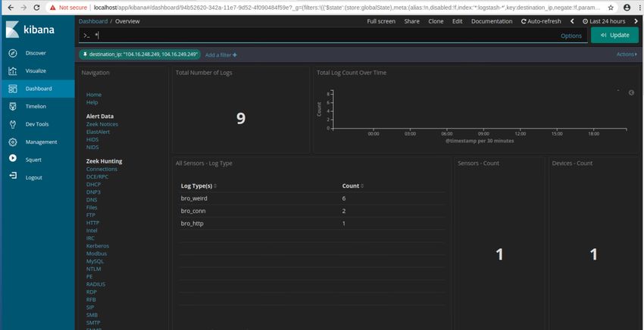Open ElastAlert navigation link
644x330 pixels.
click(98, 132)
